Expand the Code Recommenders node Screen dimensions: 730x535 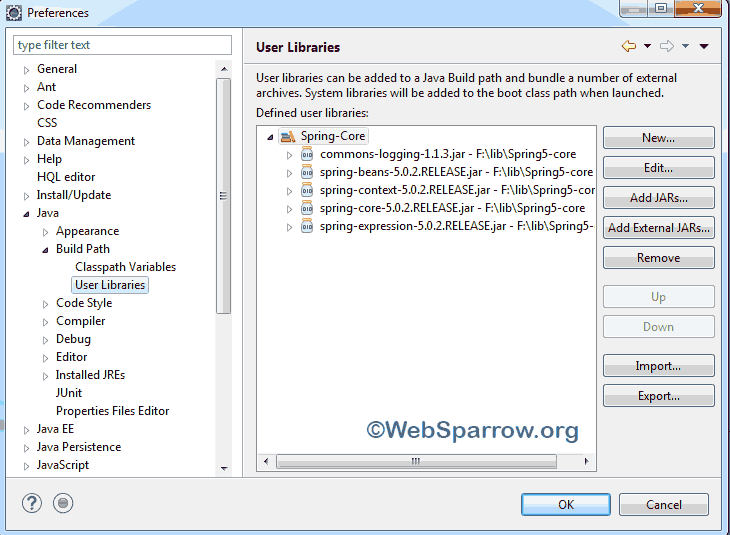click(26, 106)
